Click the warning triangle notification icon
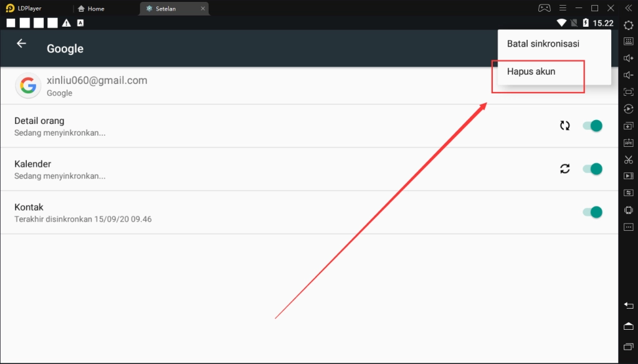This screenshot has height=364, width=638. click(66, 23)
